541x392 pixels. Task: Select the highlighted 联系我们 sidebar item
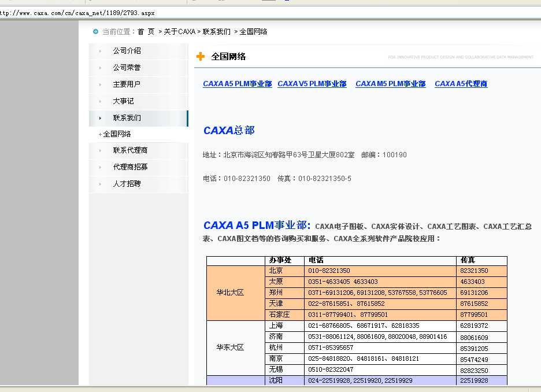(139, 118)
